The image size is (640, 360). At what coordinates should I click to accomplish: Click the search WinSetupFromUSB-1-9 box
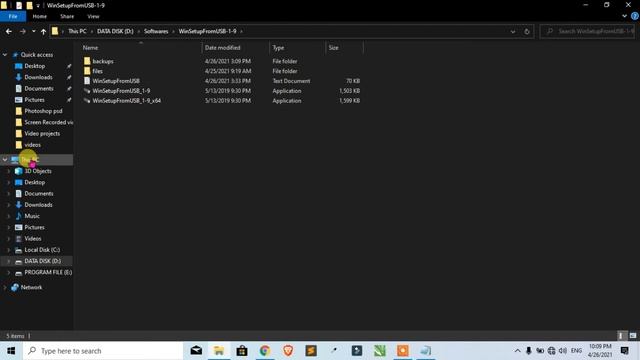[x=587, y=31]
